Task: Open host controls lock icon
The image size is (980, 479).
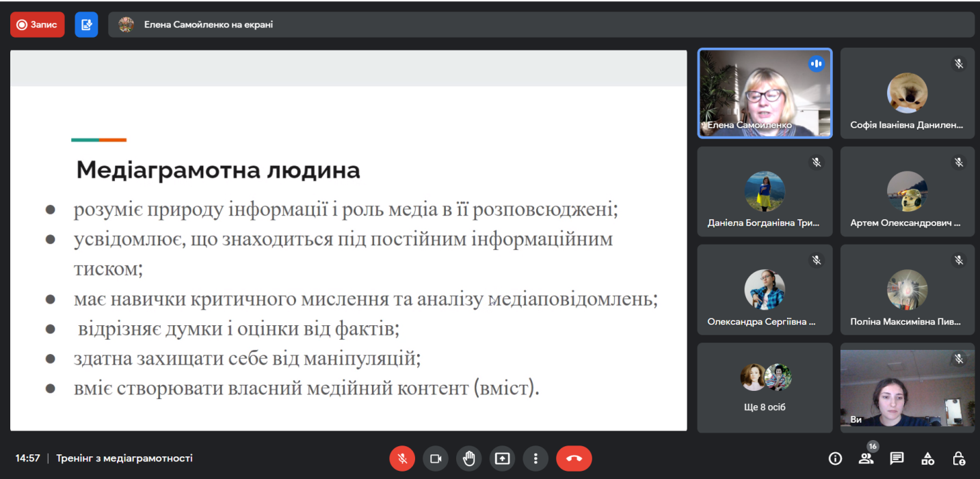Action: [x=959, y=459]
